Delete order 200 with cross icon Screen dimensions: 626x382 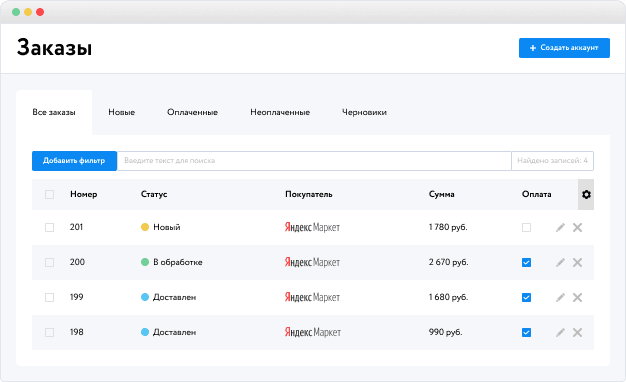tap(577, 262)
